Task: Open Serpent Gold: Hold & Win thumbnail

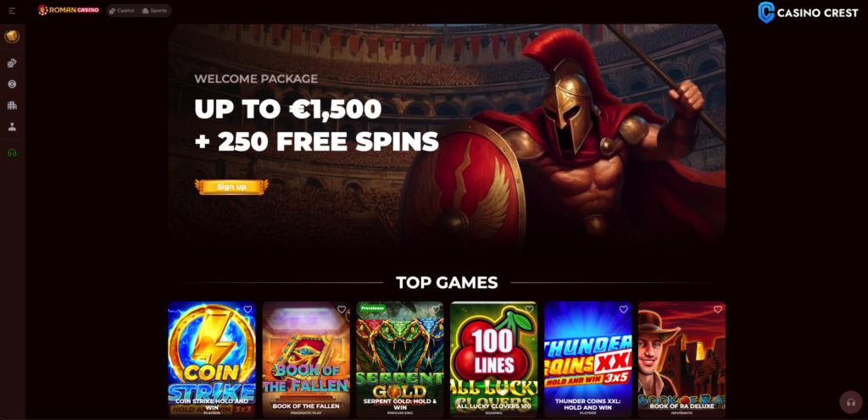Action: (400, 360)
